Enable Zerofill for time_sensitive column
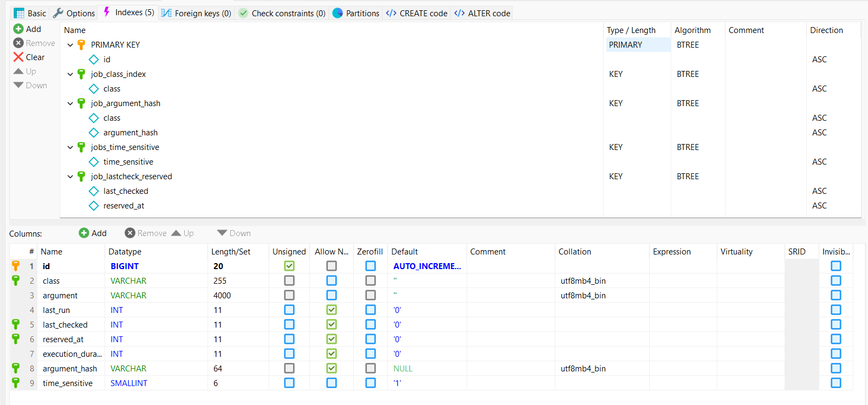Screen dimensions: 868x405 point(371,383)
